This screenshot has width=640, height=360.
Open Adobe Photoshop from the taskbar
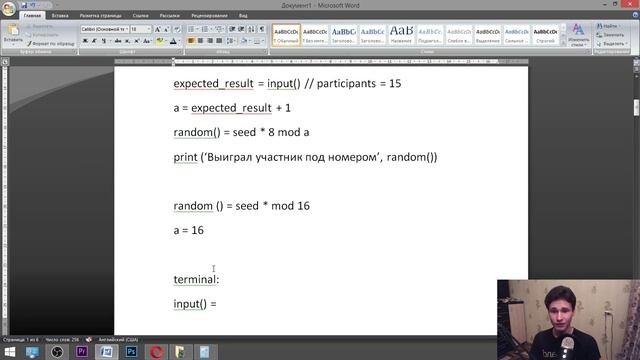pos(131,352)
